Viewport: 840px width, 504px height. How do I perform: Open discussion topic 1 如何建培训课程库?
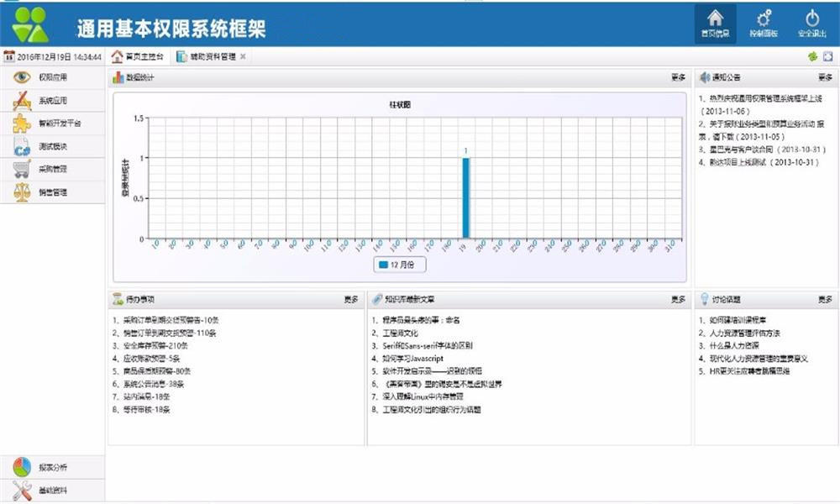732,320
